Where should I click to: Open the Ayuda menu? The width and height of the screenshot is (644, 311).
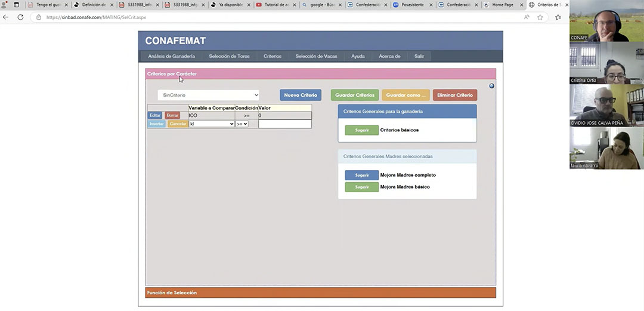click(x=358, y=56)
